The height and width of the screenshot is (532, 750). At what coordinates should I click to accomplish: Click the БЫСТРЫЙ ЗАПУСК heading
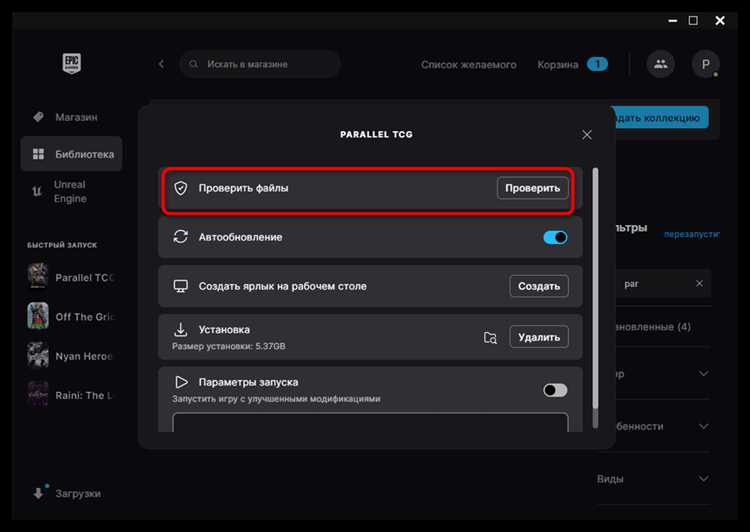62,245
